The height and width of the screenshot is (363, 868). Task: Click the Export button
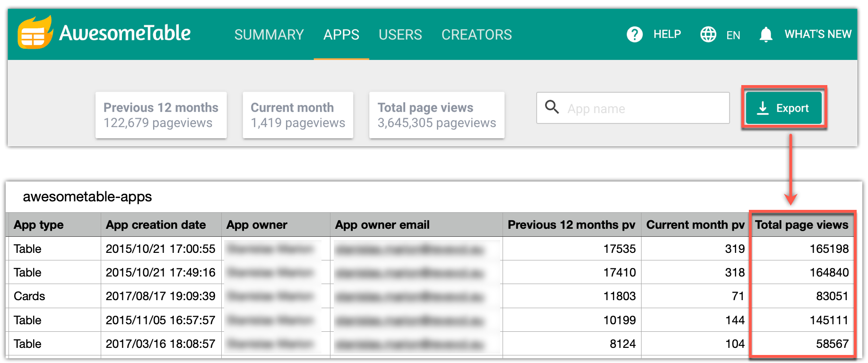[784, 108]
